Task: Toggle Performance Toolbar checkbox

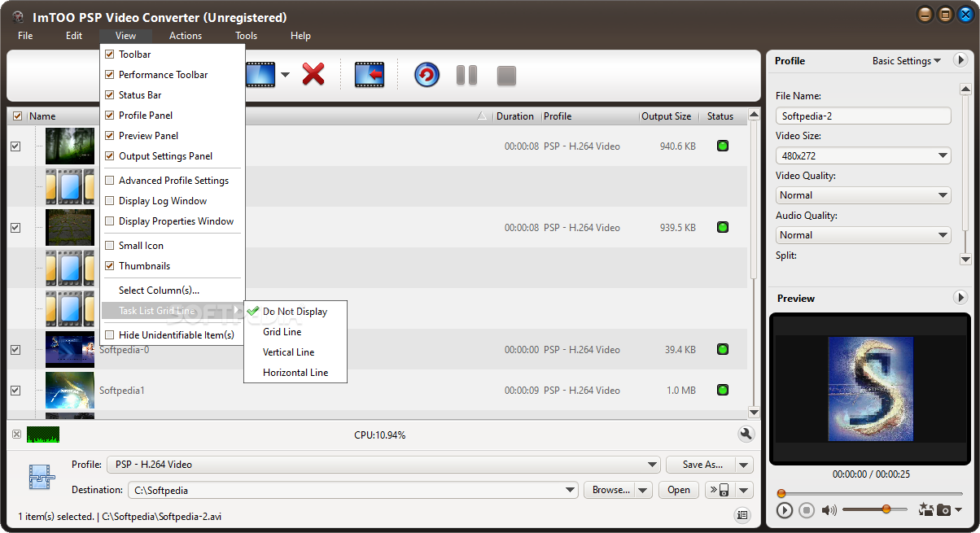Action: pyautogui.click(x=110, y=75)
